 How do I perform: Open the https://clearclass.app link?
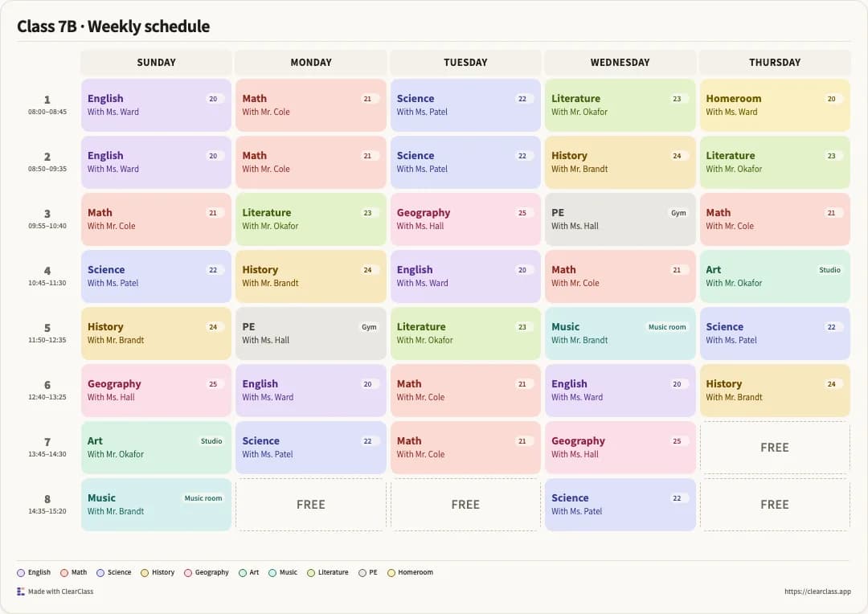[x=817, y=591]
